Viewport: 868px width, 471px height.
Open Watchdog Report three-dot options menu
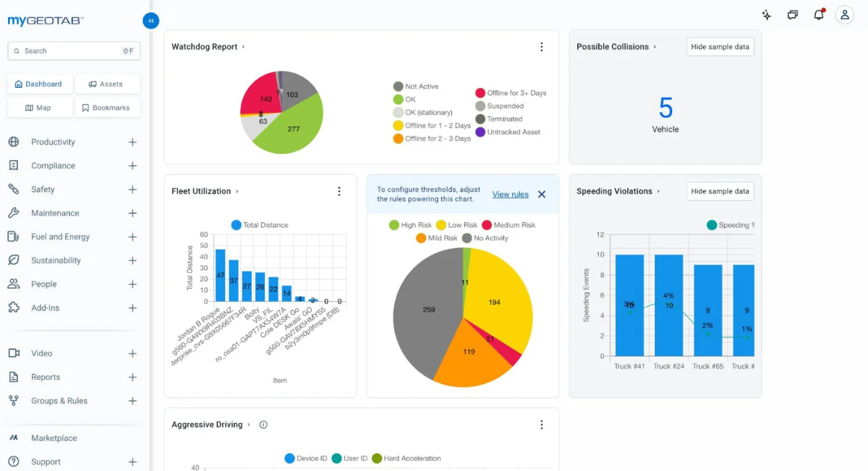pyautogui.click(x=541, y=46)
